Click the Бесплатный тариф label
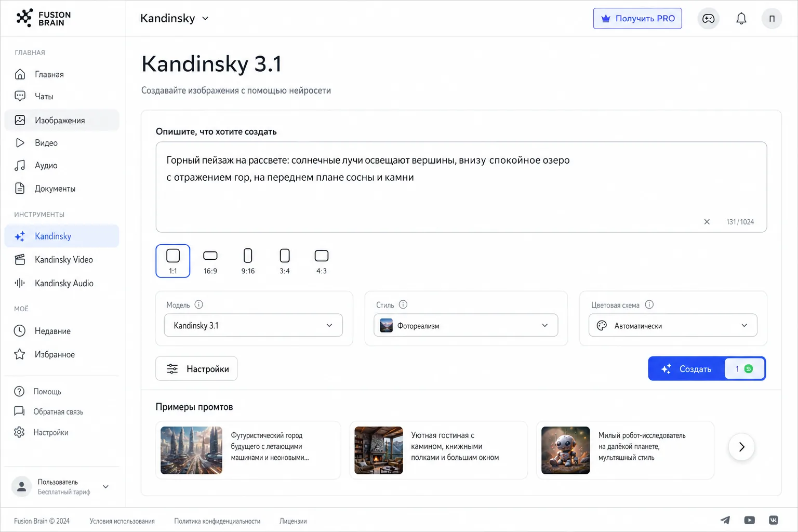Viewport: 798px width, 532px height. (x=64, y=492)
